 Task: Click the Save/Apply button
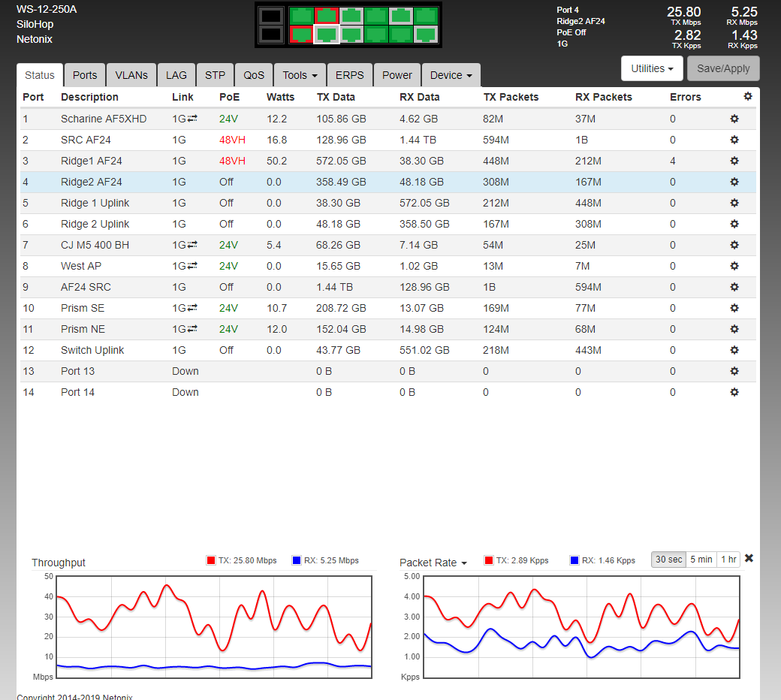(723, 68)
